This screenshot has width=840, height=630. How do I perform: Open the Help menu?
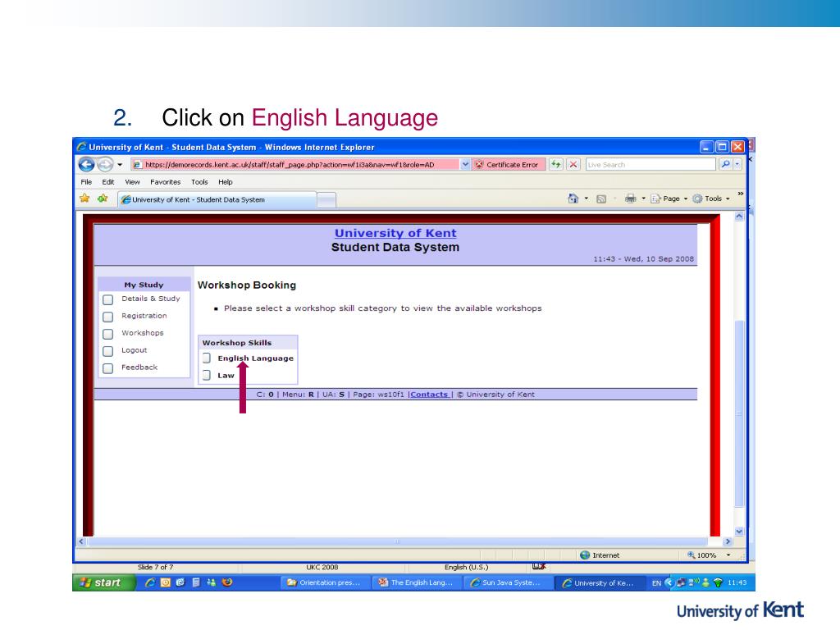(226, 182)
